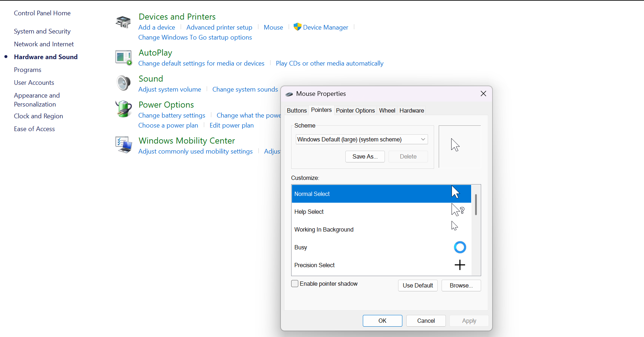Image resolution: width=644 pixels, height=337 pixels.
Task: Click the Power Options battery icon
Action: click(x=123, y=109)
